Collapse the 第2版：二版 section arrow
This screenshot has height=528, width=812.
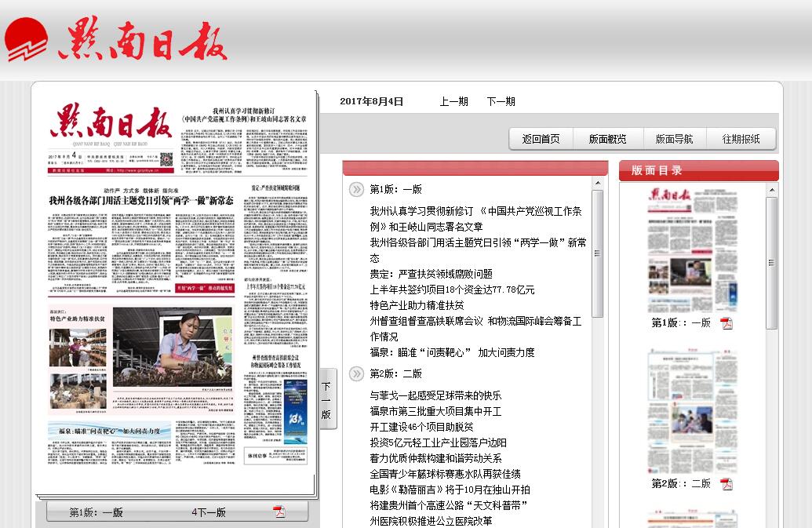[356, 373]
